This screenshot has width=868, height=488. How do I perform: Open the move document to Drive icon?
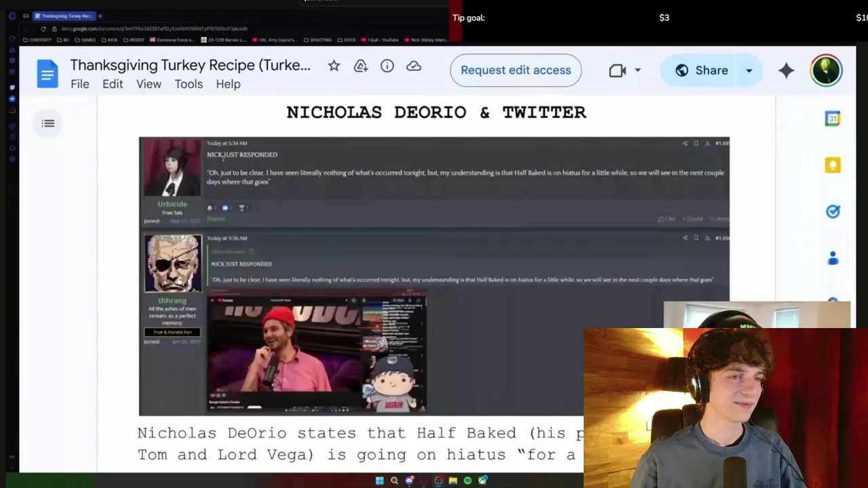point(361,66)
